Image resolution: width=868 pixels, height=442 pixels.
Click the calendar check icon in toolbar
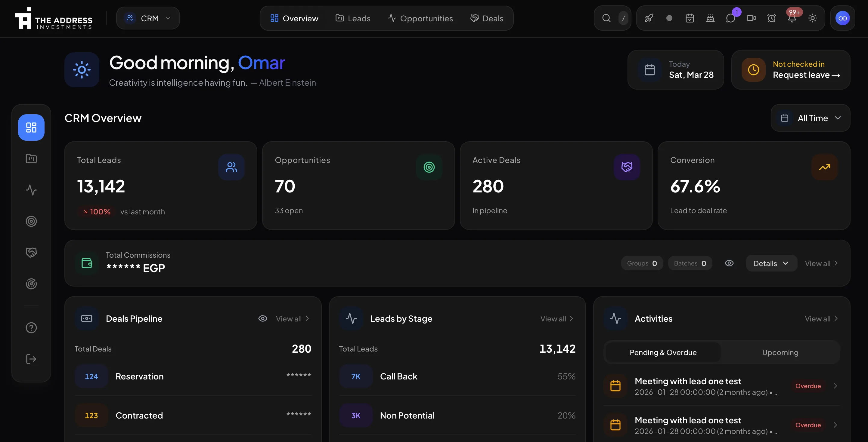[690, 18]
